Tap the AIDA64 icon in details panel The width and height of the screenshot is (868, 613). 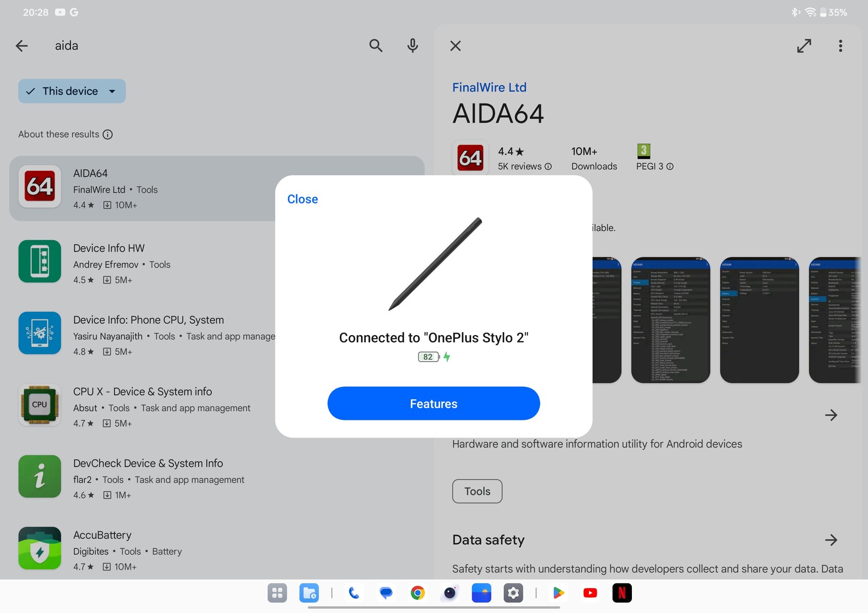(470, 158)
